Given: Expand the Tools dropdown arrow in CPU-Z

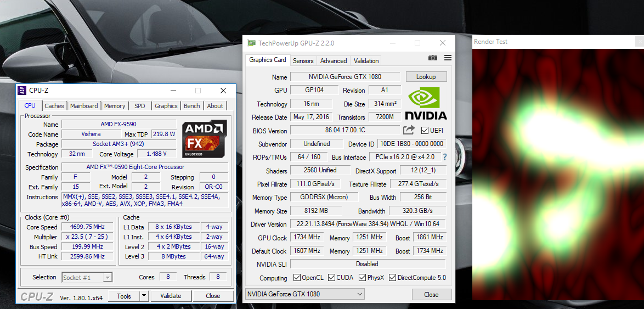Looking at the screenshot, I should [144, 296].
